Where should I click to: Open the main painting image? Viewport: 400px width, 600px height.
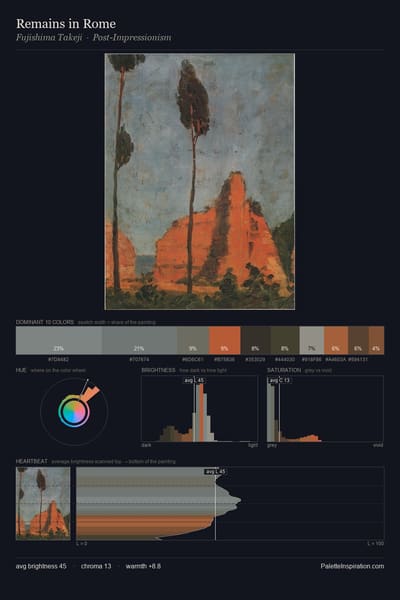199,181
